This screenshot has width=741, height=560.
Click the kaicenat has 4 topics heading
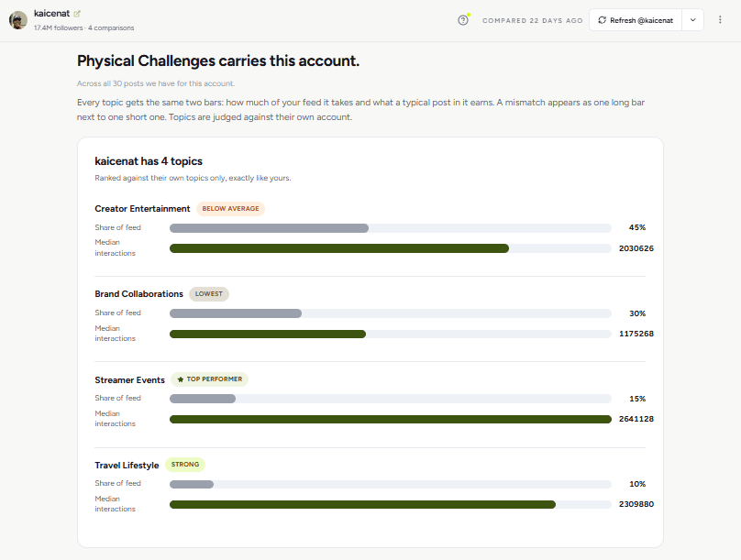tap(149, 161)
